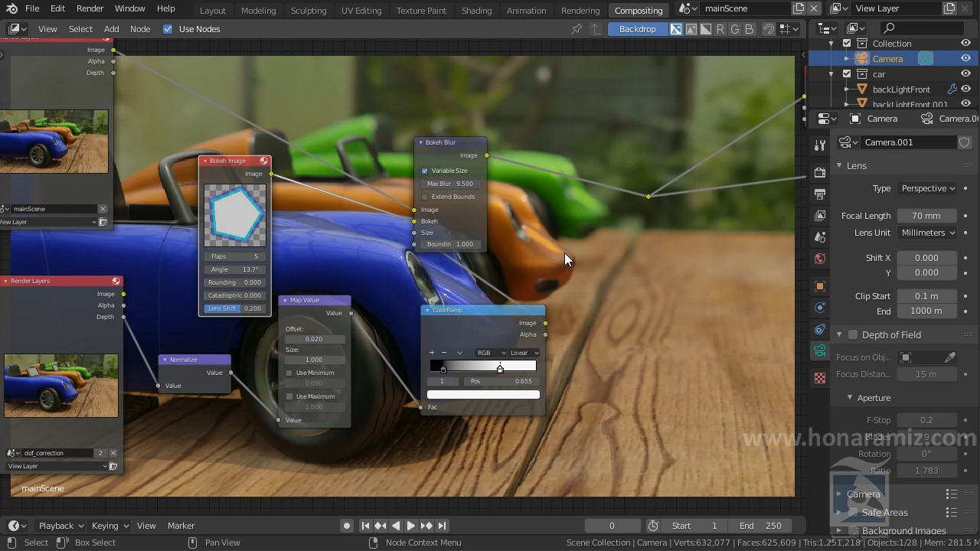Enable the Depth of Field checkbox
This screenshot has width=980, height=551.
click(x=853, y=334)
